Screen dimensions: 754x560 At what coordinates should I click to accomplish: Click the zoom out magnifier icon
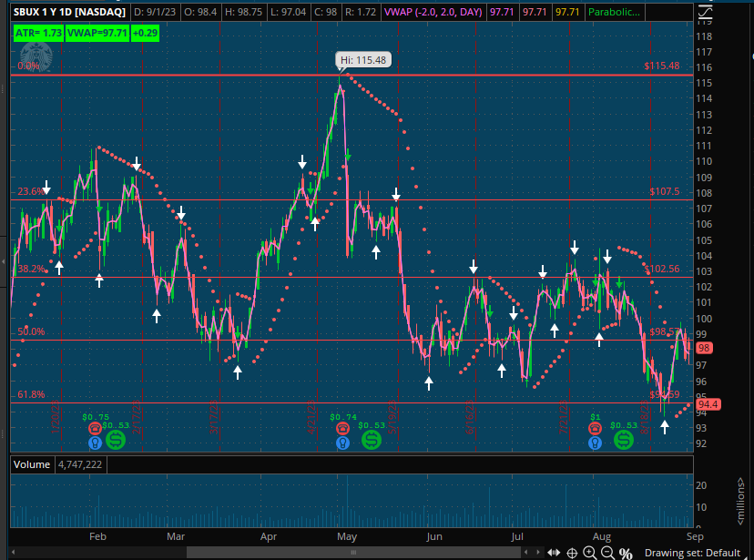click(x=607, y=553)
